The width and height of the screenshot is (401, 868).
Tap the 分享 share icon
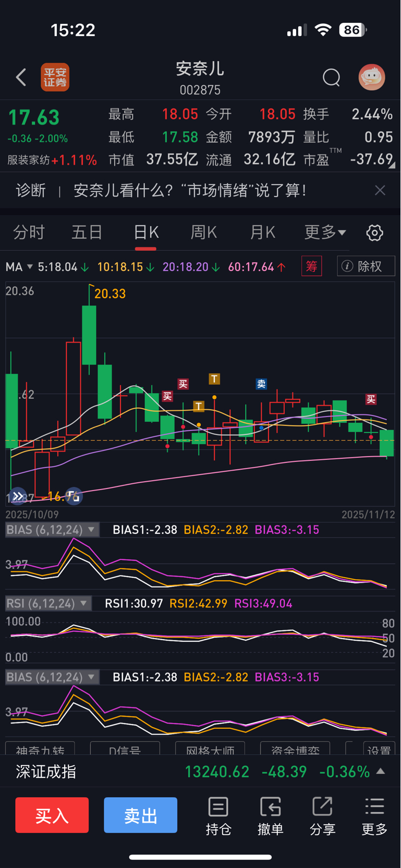(322, 816)
